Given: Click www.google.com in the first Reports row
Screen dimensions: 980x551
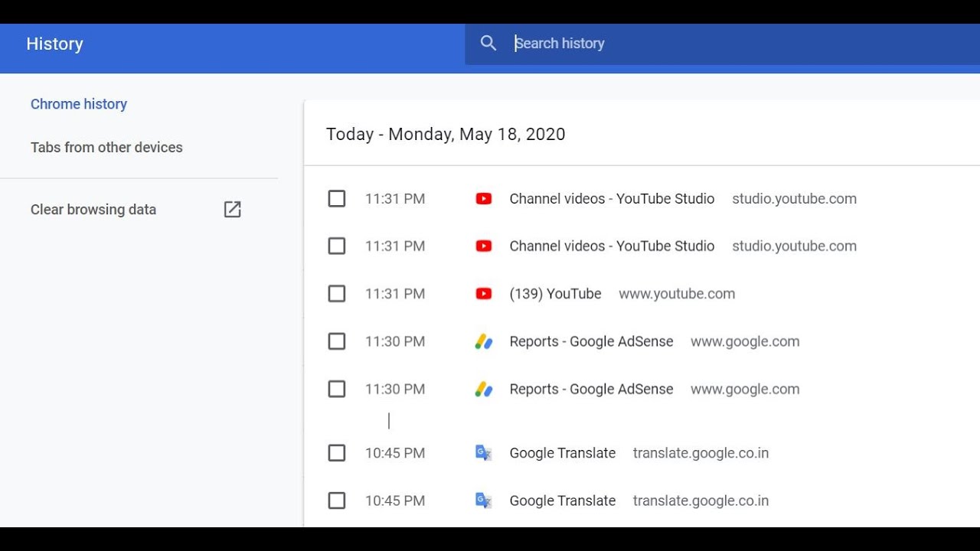Looking at the screenshot, I should pyautogui.click(x=745, y=341).
